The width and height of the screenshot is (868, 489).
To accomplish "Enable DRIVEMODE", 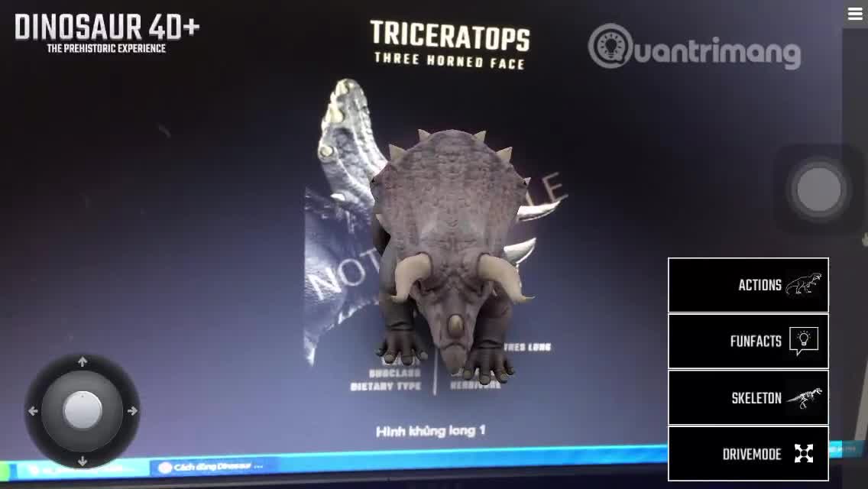I will tap(748, 454).
